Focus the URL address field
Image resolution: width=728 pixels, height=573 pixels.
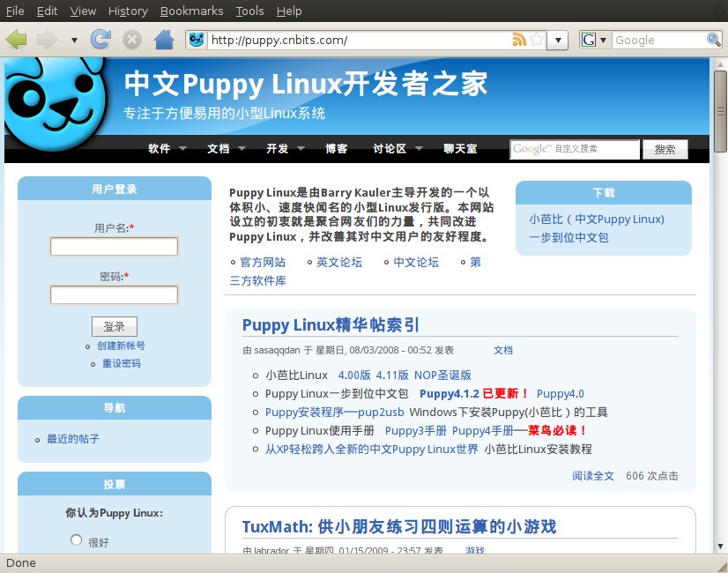coord(360,40)
